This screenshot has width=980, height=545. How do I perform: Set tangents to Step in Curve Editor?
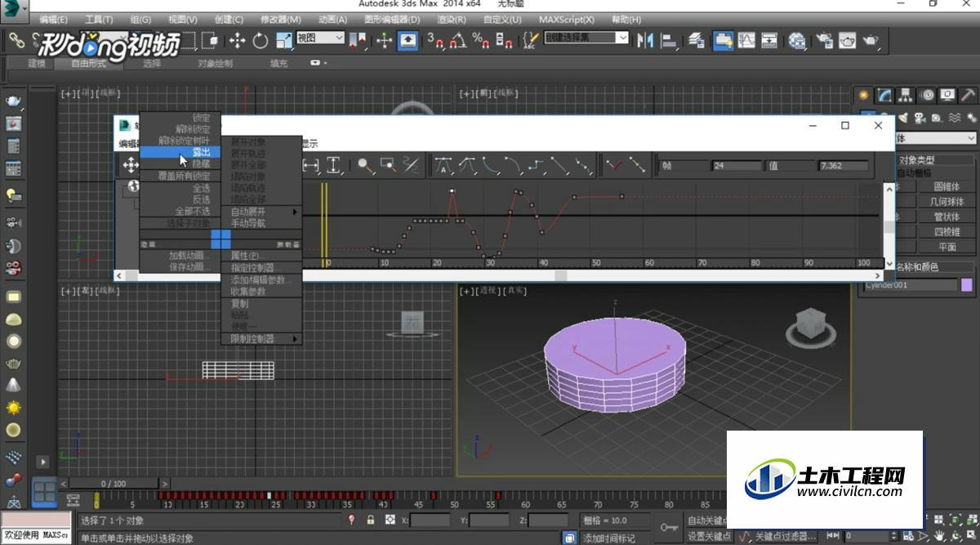tap(537, 166)
